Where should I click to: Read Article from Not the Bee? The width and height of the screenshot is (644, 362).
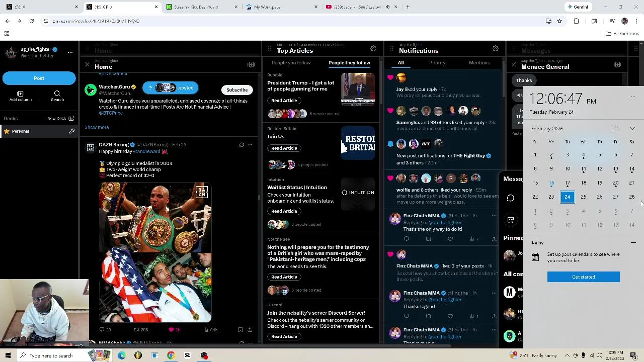click(x=284, y=277)
